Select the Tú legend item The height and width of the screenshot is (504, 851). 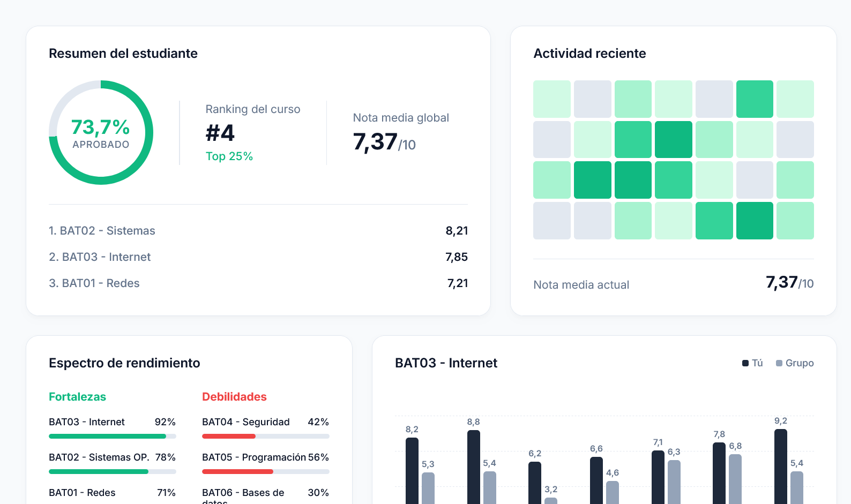point(752,363)
